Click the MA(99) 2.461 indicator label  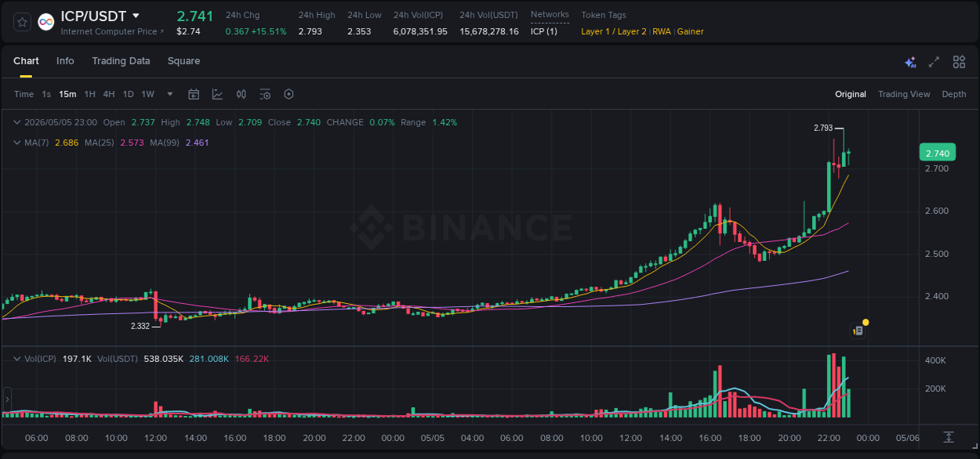(x=180, y=143)
